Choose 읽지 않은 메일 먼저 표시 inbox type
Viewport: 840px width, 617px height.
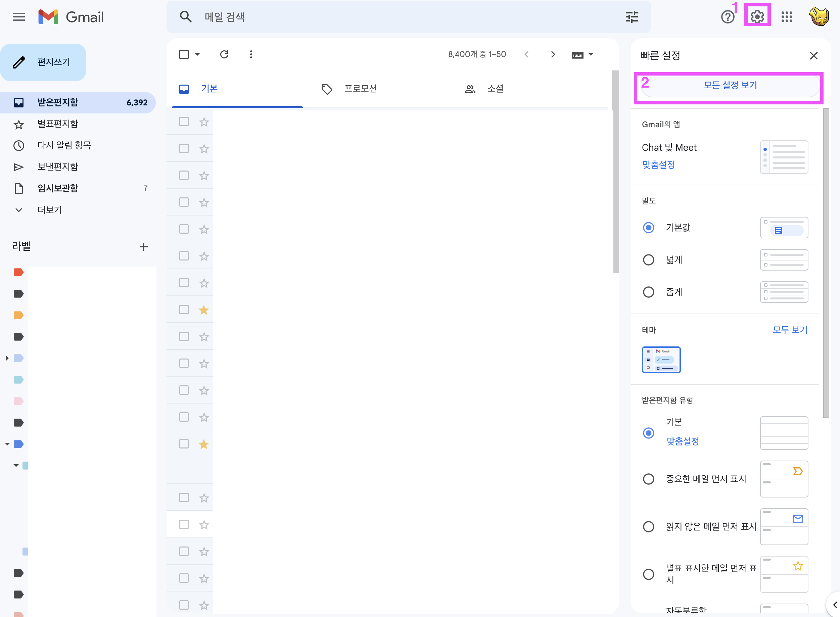coord(648,527)
